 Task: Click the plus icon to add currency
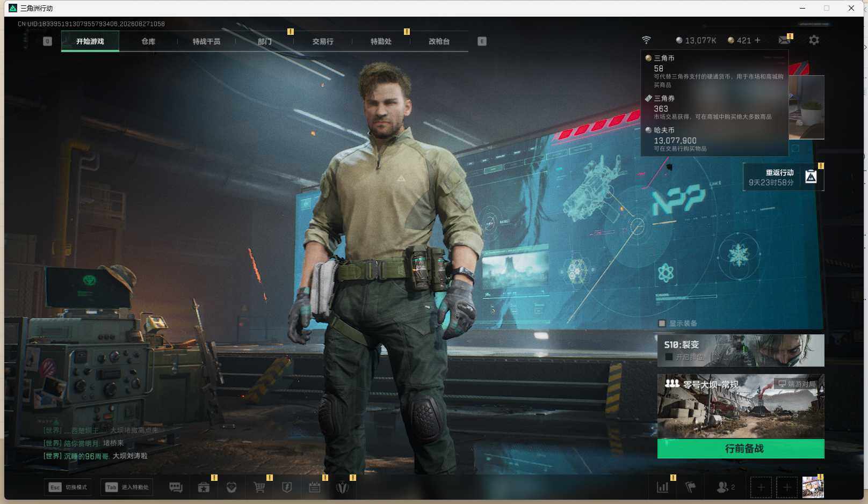point(757,40)
